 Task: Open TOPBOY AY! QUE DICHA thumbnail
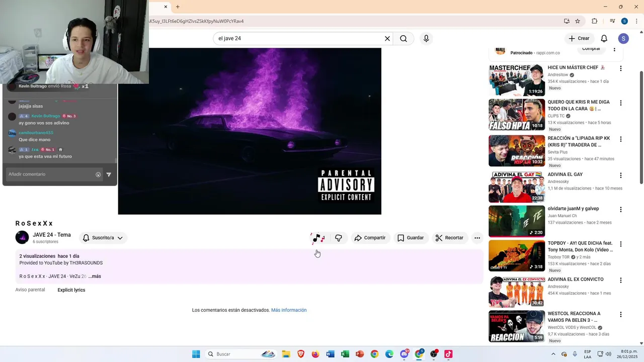517,256
